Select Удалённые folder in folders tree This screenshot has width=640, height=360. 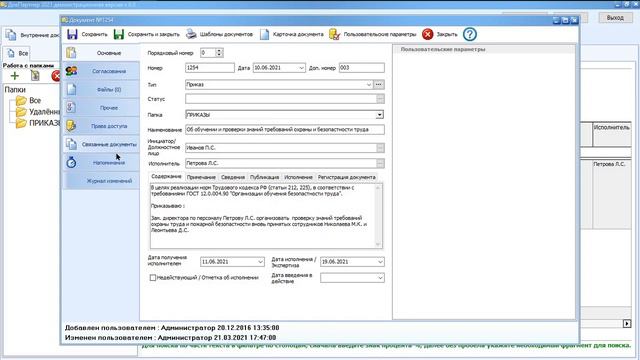coord(38,112)
